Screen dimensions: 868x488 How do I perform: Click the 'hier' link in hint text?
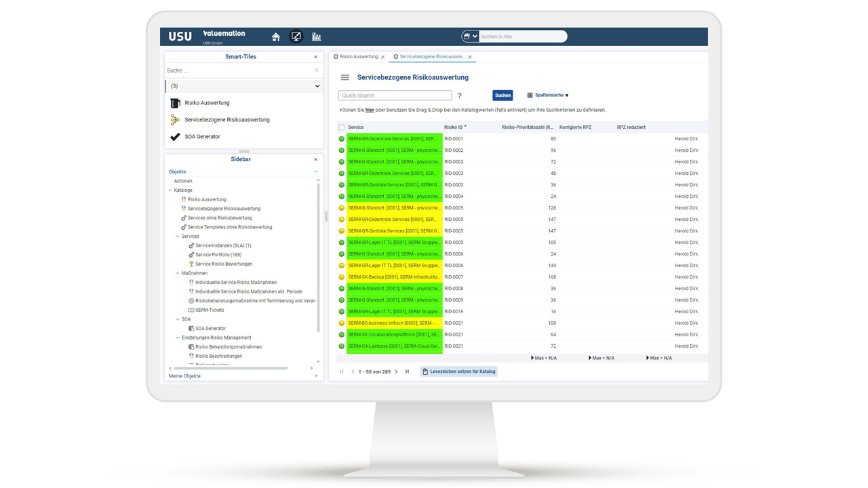pyautogui.click(x=370, y=110)
